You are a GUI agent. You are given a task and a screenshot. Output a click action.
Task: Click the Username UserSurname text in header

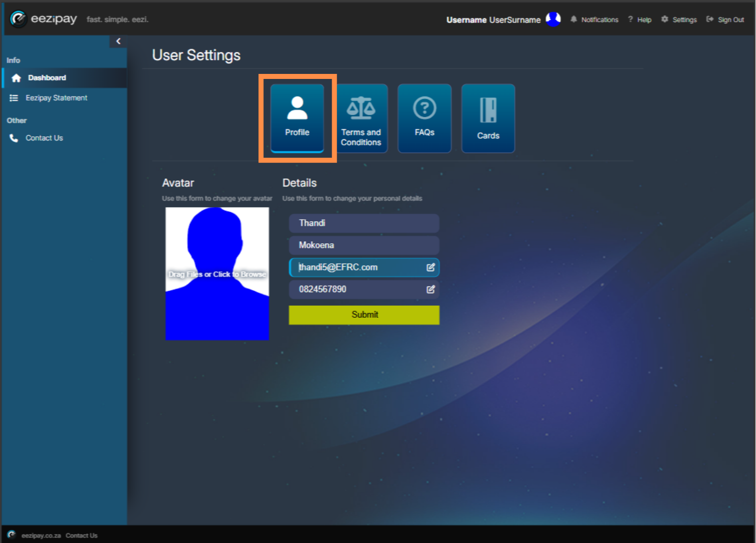point(494,20)
